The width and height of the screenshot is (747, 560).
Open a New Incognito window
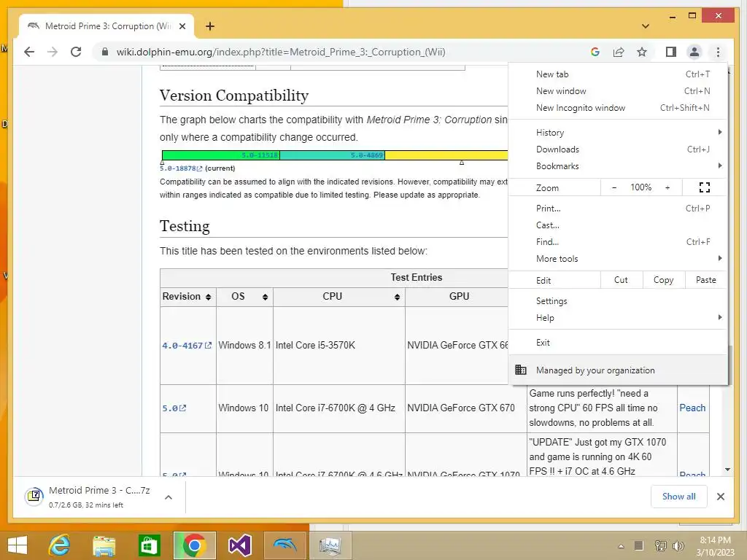pyautogui.click(x=618, y=108)
